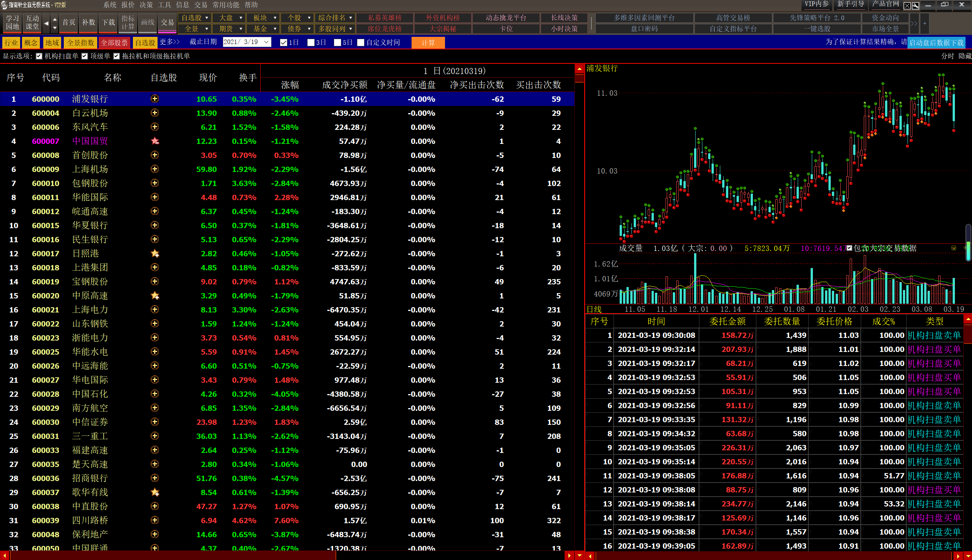The height and width of the screenshot is (560, 972).
Task: Click the star icon on 日照港 row
Action: pyautogui.click(x=155, y=254)
